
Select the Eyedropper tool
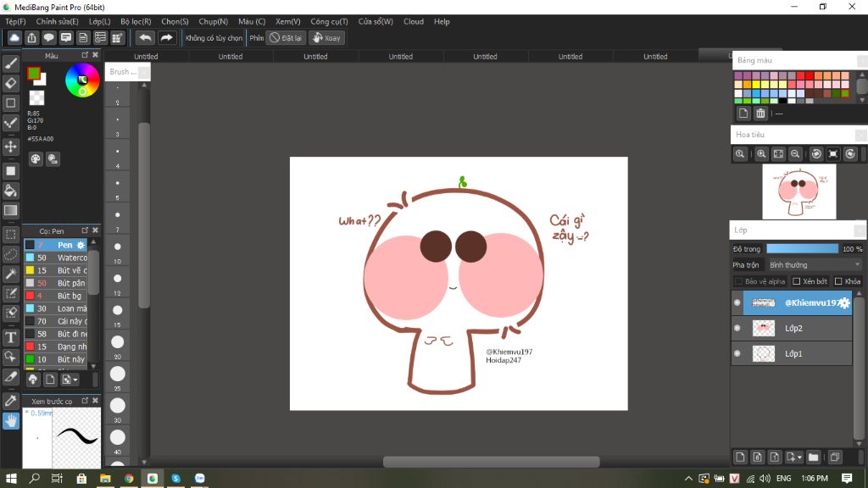pos(11,400)
